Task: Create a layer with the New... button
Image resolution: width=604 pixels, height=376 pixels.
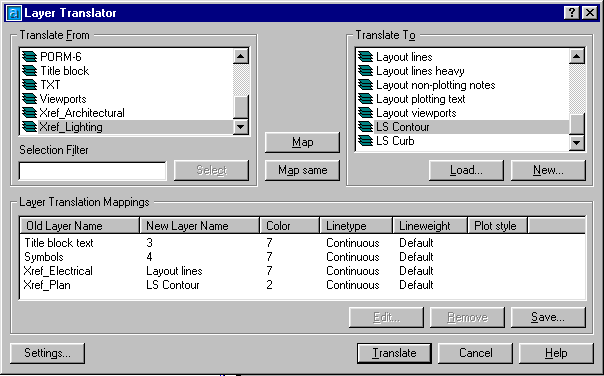Action: pos(548,170)
